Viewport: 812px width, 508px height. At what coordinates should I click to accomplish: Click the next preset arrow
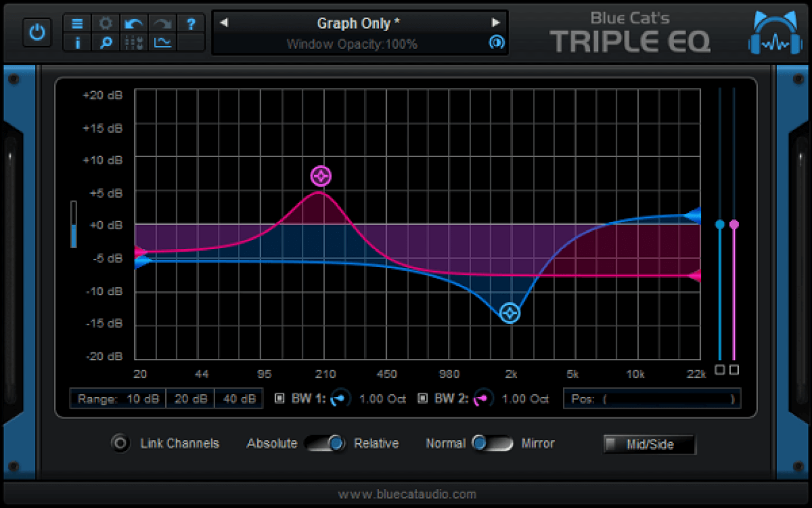point(495,22)
